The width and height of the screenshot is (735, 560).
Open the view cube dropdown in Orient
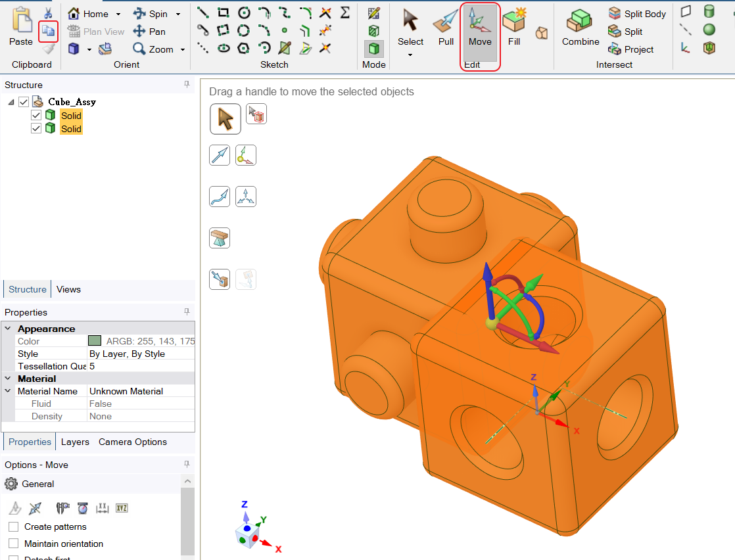pyautogui.click(x=89, y=49)
